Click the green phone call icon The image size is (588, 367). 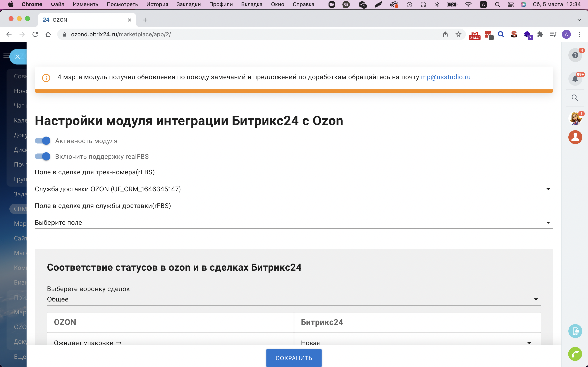click(575, 354)
